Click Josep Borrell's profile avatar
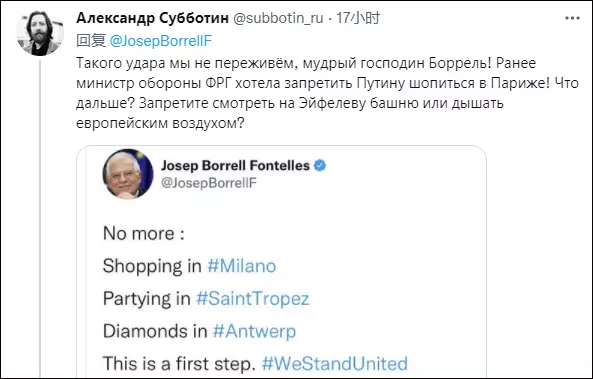The image size is (593, 379). tap(128, 174)
